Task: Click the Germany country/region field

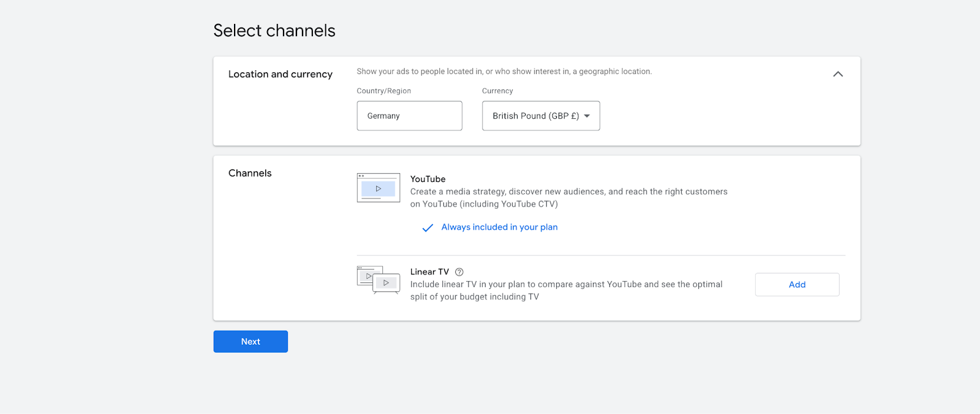Action: coord(409,116)
